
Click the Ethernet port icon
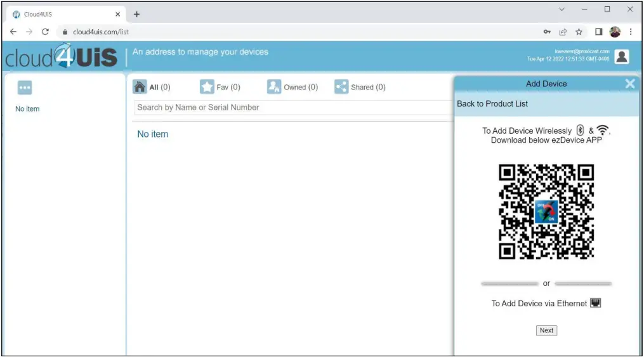(x=596, y=303)
